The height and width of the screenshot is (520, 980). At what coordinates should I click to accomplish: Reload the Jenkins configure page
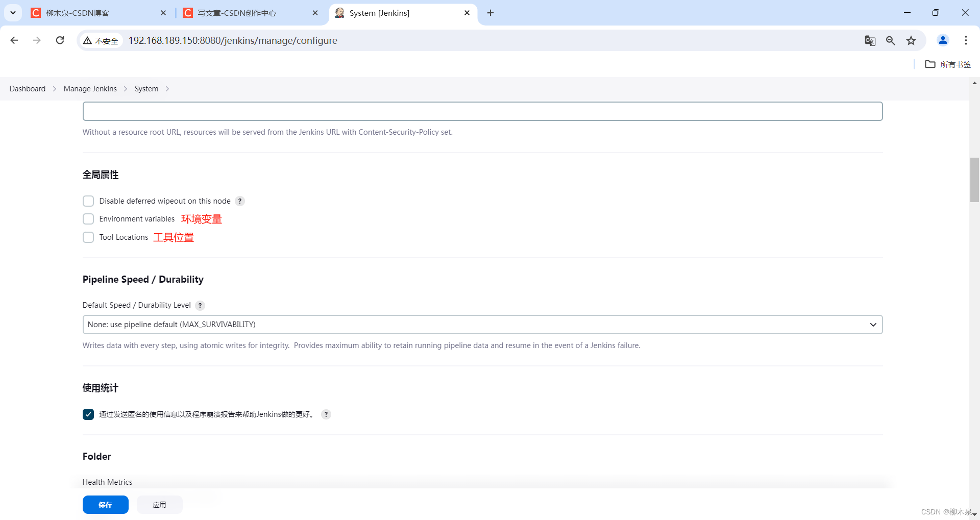click(60, 40)
